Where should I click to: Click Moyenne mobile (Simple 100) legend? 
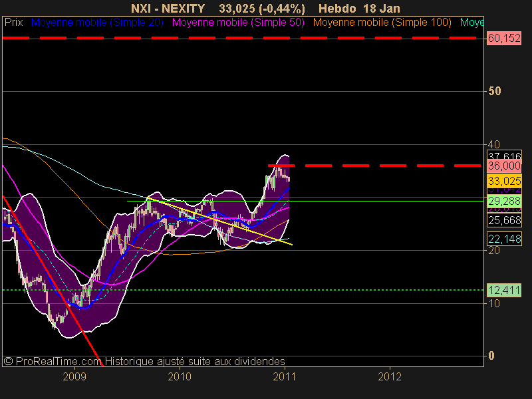point(382,23)
